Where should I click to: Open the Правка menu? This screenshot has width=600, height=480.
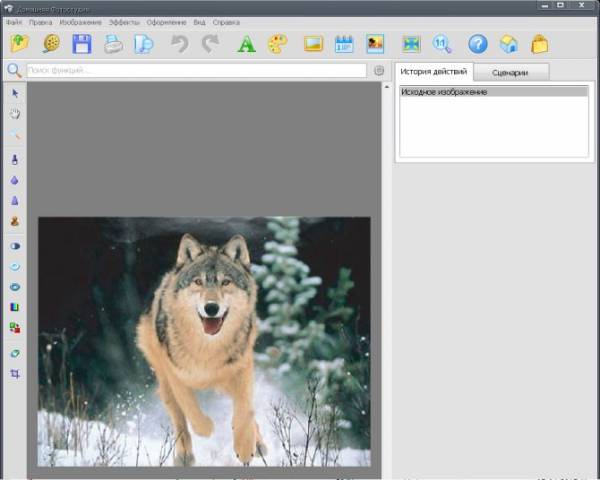(40, 23)
